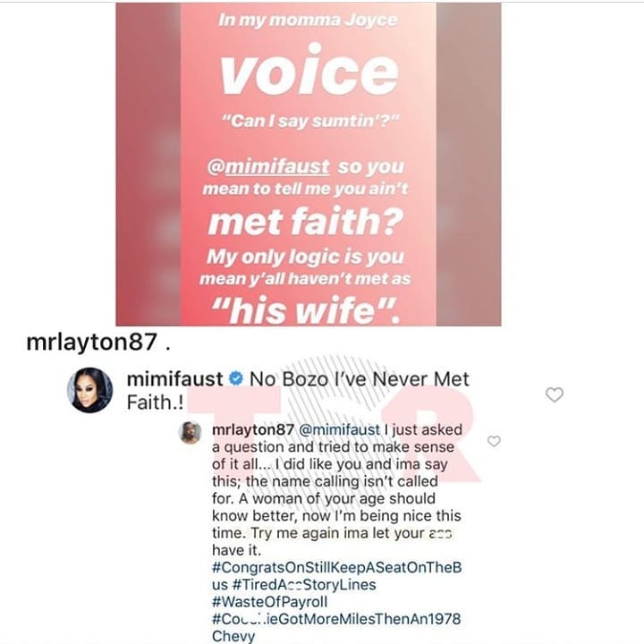Tap the underlined @mimifaust tag in the story image
Screen dimensions: 644x644
pyautogui.click(x=268, y=166)
